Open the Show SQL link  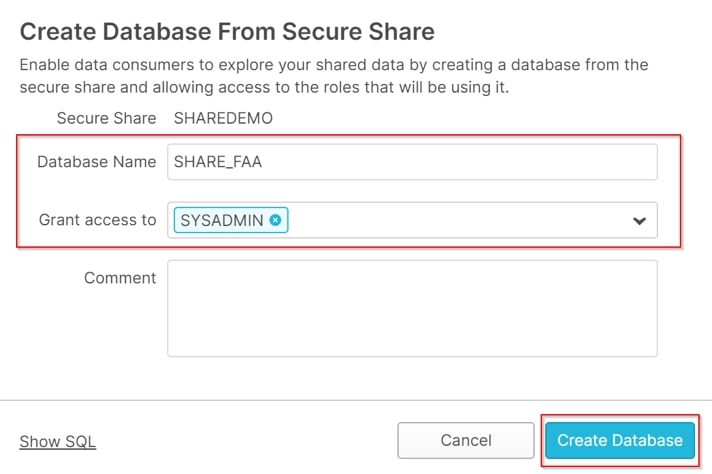pos(58,441)
